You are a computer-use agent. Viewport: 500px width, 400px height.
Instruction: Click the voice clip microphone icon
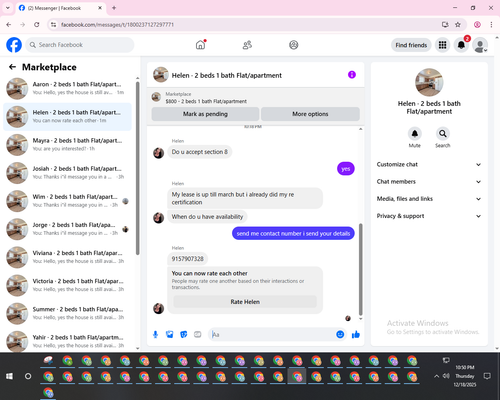click(155, 334)
